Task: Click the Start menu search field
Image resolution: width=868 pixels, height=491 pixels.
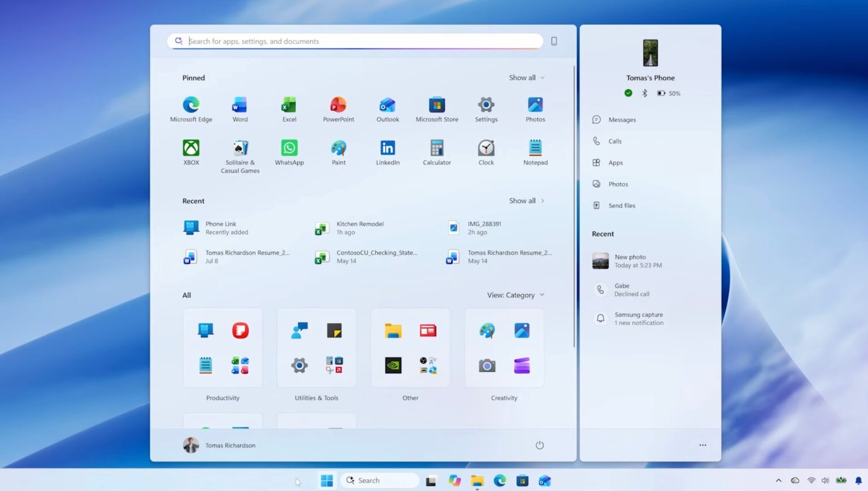Action: coord(355,41)
